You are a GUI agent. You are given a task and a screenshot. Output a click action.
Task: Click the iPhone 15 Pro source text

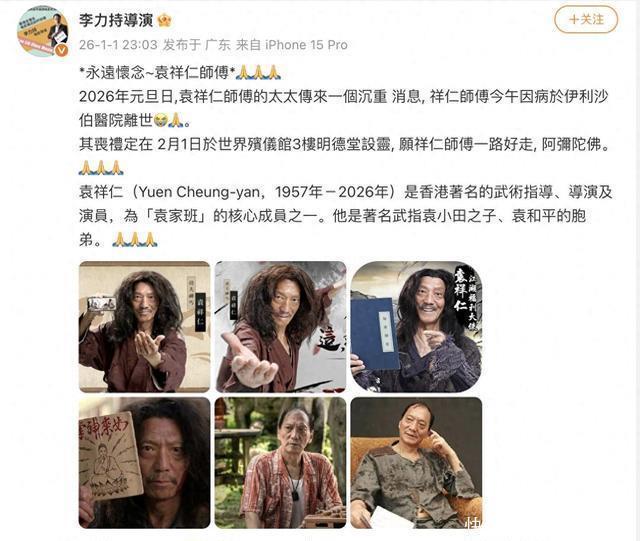[306, 45]
